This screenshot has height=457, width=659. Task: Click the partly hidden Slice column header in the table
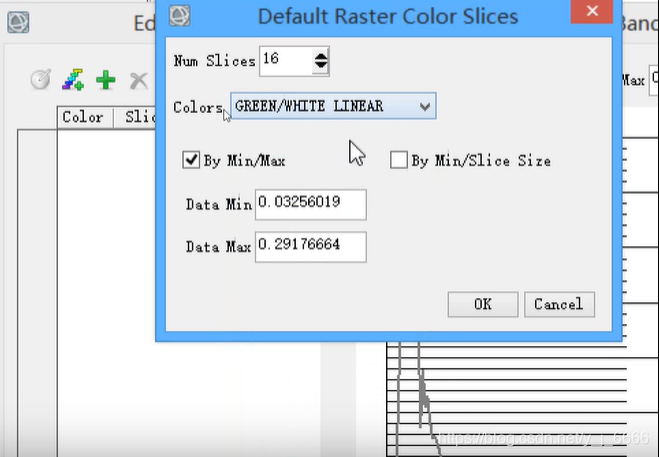pyautogui.click(x=135, y=117)
